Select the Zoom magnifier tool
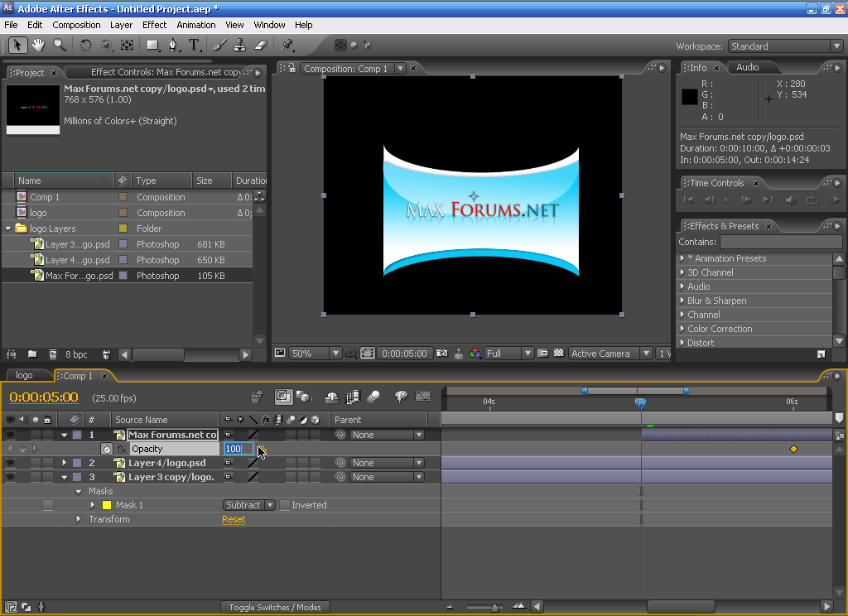This screenshot has width=848, height=616. (x=60, y=46)
